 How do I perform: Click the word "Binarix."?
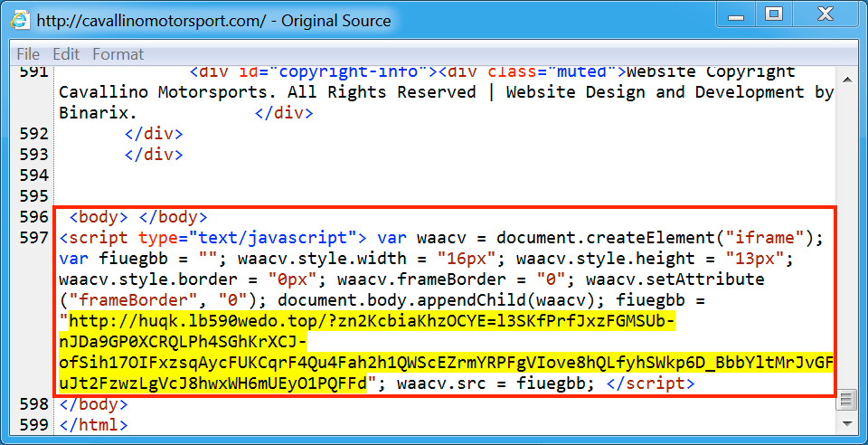point(98,113)
